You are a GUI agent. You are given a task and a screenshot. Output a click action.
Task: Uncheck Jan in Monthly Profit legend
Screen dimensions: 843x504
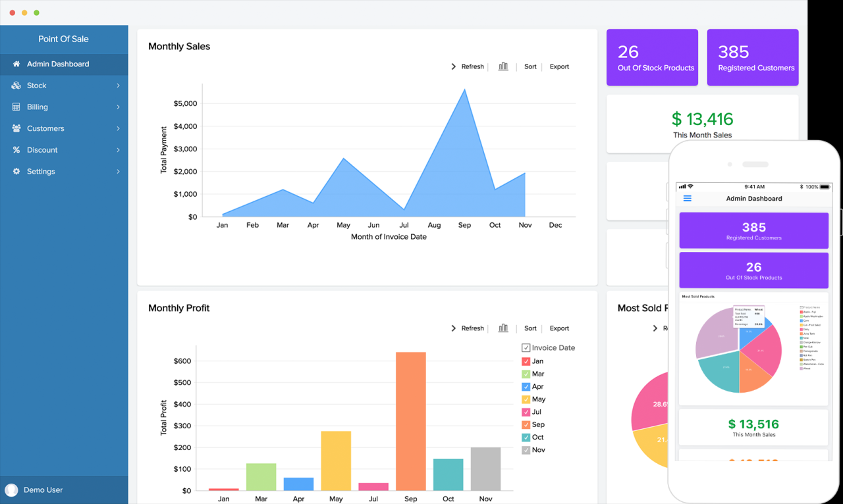pos(526,361)
